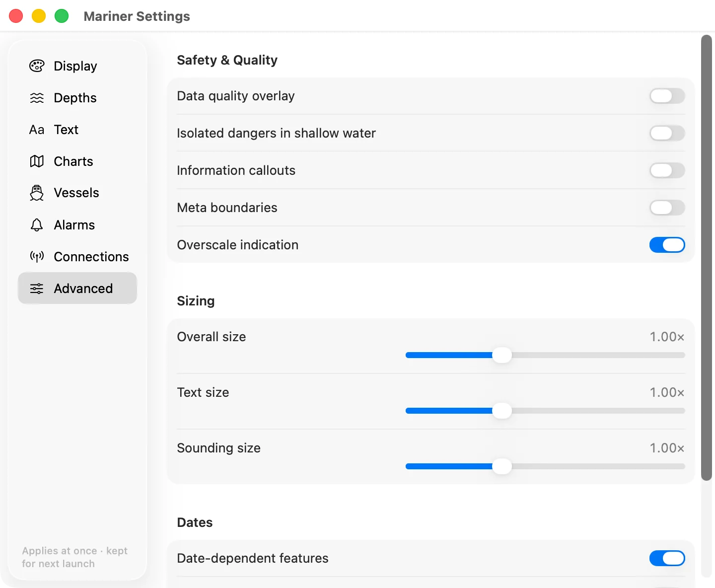Click the Text size slider handle
Viewport: 715px width, 588px height.
pos(502,411)
